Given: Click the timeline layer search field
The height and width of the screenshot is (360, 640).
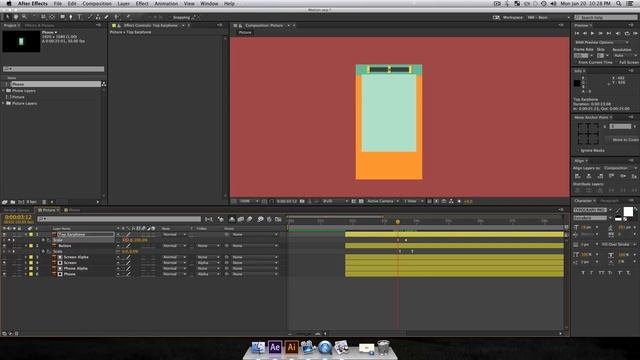Looking at the screenshot, I should click(119, 219).
